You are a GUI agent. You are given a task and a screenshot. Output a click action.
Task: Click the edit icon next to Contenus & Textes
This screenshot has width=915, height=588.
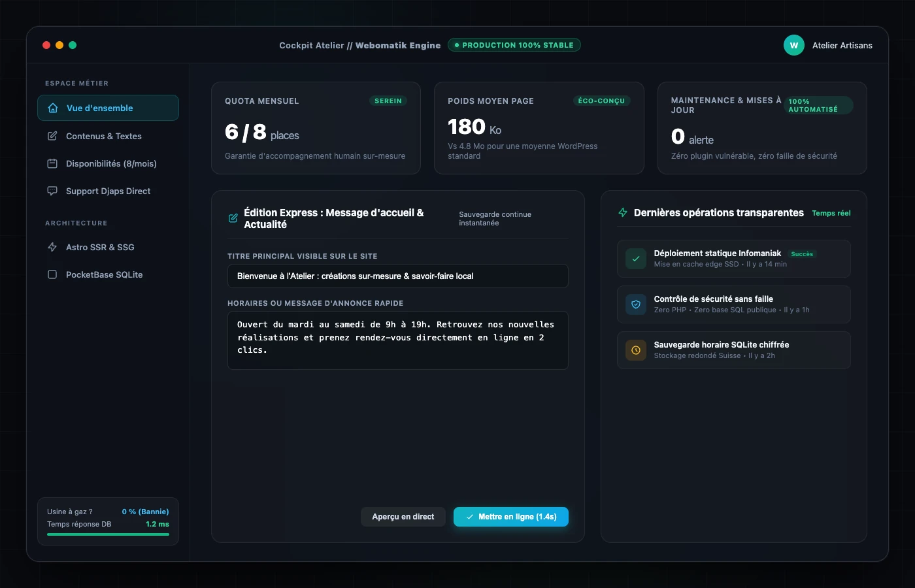52,136
